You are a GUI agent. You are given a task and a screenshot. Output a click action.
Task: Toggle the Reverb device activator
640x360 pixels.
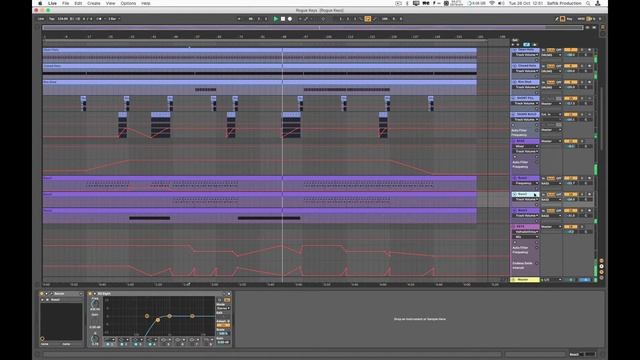point(42,294)
